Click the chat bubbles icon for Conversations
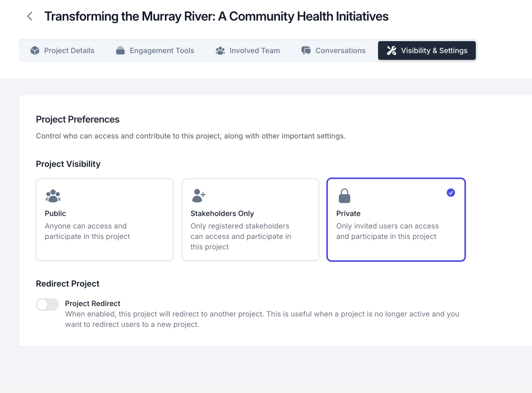 [x=306, y=51]
